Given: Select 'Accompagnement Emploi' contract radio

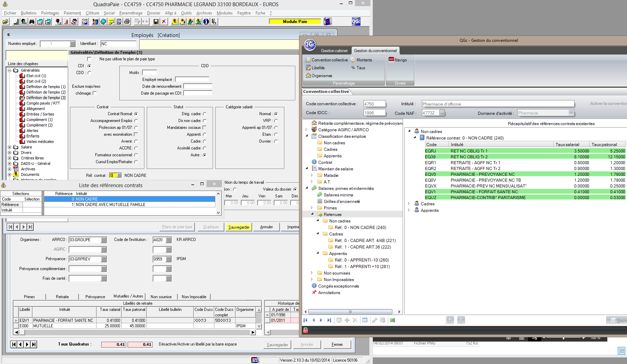Looking at the screenshot, I should pyautogui.click(x=136, y=121).
